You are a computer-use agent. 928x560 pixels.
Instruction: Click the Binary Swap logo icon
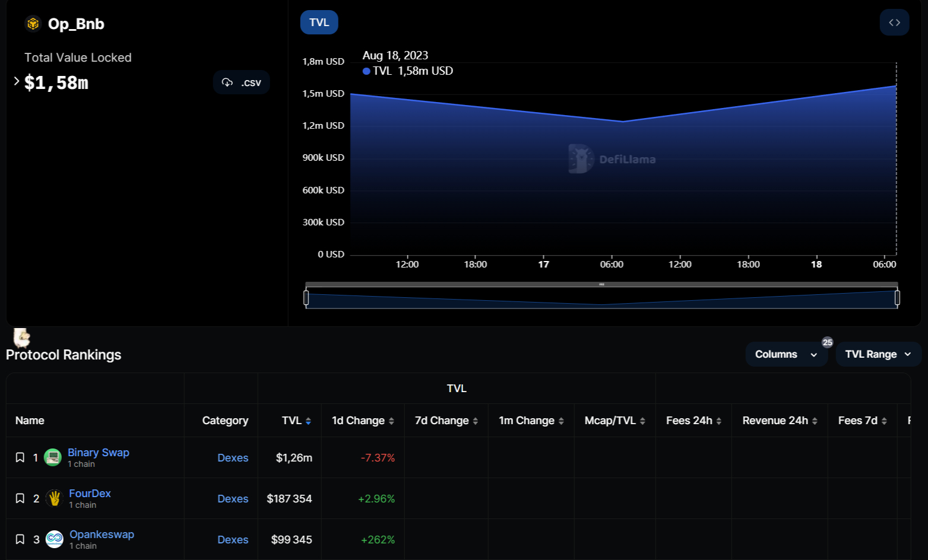click(53, 457)
